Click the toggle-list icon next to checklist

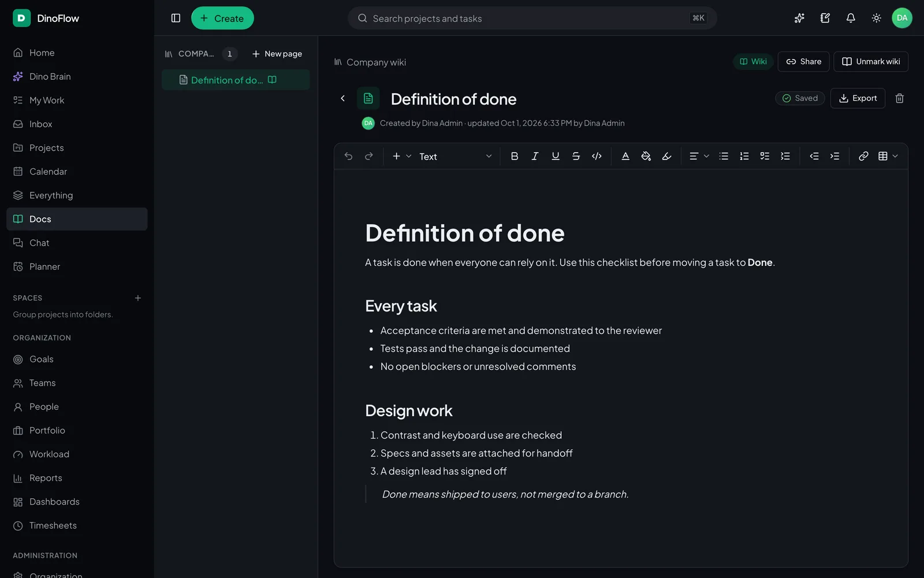tap(785, 156)
